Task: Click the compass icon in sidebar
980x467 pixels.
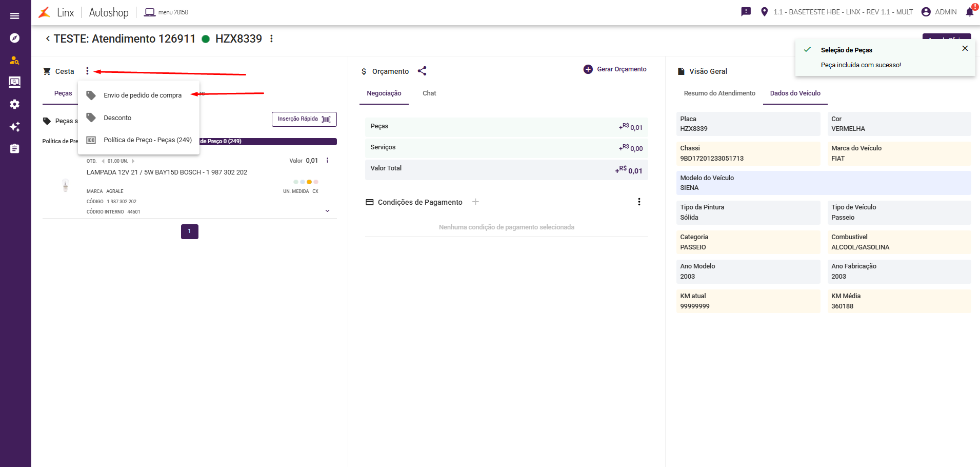Action: (x=14, y=38)
